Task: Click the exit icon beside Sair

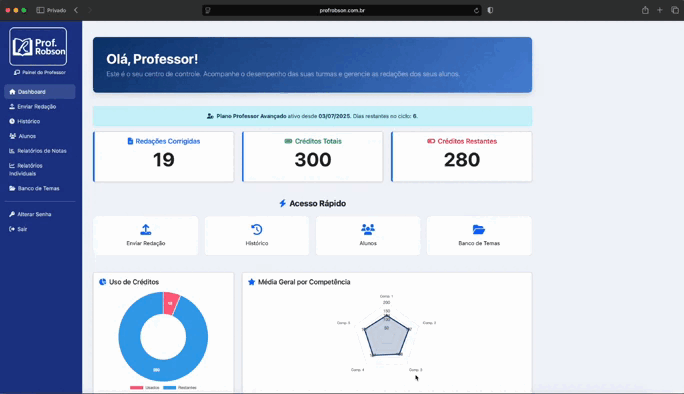Action: tap(12, 229)
